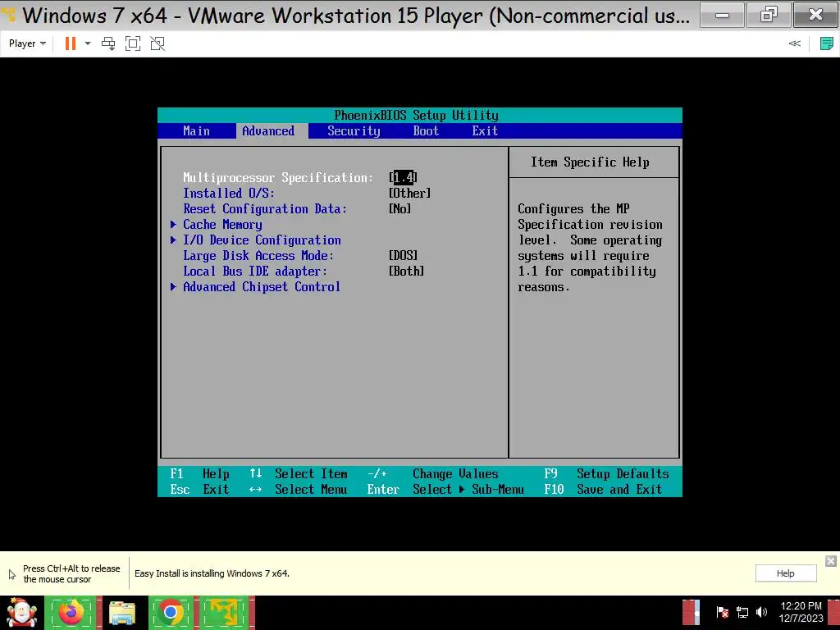Go to the Boot BIOS tab
The width and height of the screenshot is (840, 630).
(x=426, y=130)
